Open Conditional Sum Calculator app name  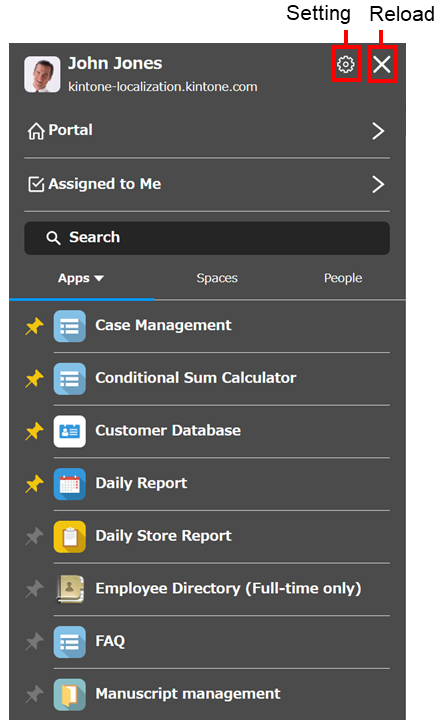tap(196, 378)
